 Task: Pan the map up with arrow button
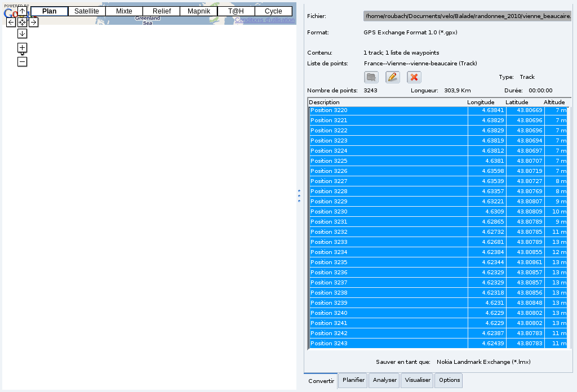22,11
